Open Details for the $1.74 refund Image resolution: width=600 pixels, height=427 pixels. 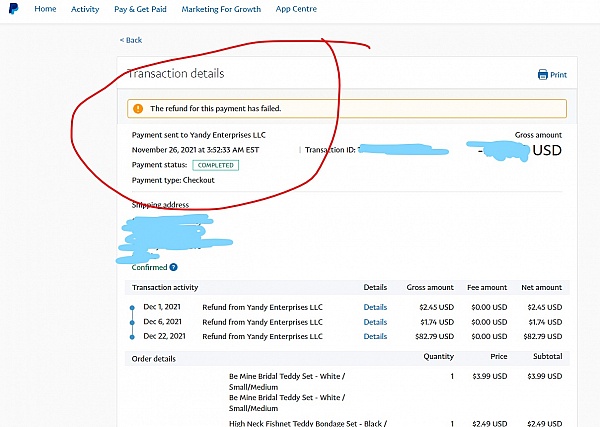click(x=375, y=322)
